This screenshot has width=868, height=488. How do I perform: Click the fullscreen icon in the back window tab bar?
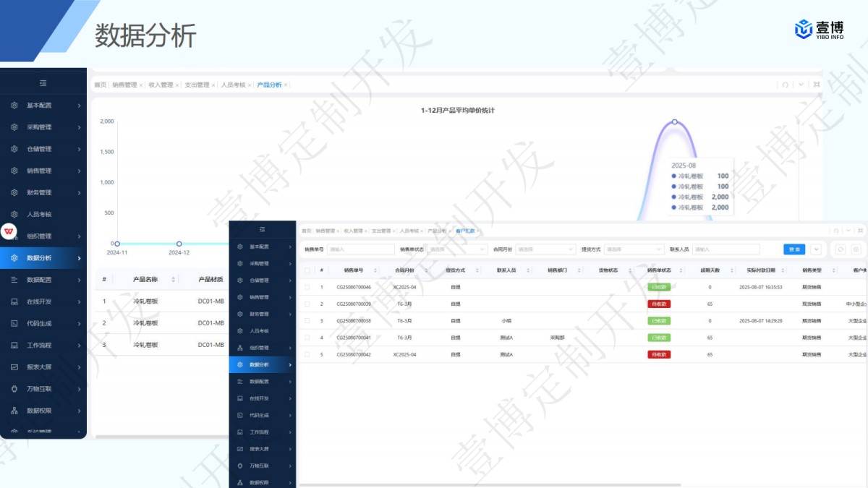[x=817, y=85]
